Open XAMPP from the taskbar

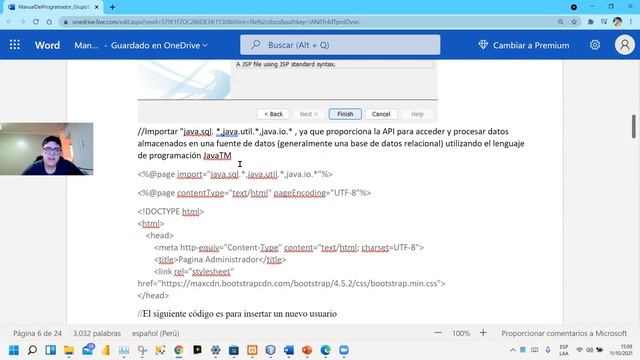click(x=252, y=350)
